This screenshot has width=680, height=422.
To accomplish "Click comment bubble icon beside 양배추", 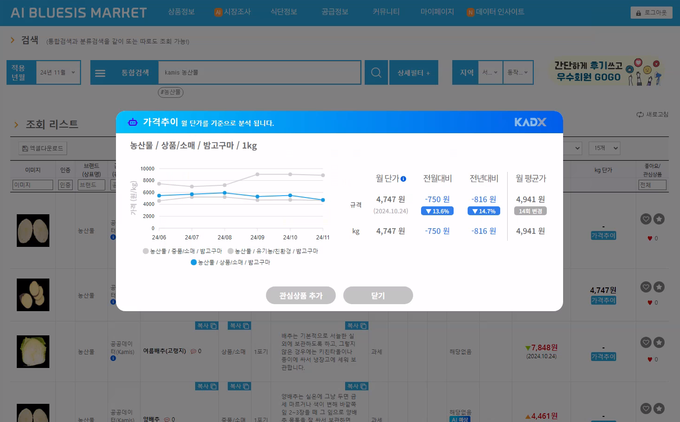I will pos(167,419).
